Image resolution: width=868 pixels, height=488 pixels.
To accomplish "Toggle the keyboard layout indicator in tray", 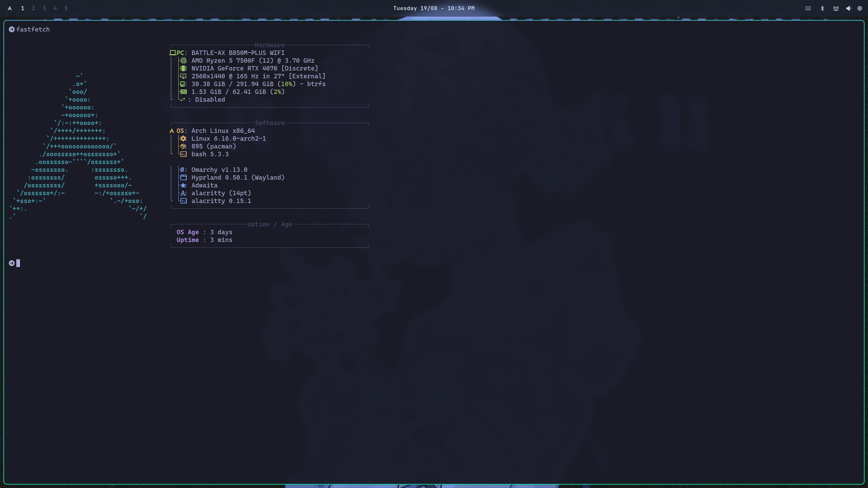I will [x=808, y=8].
